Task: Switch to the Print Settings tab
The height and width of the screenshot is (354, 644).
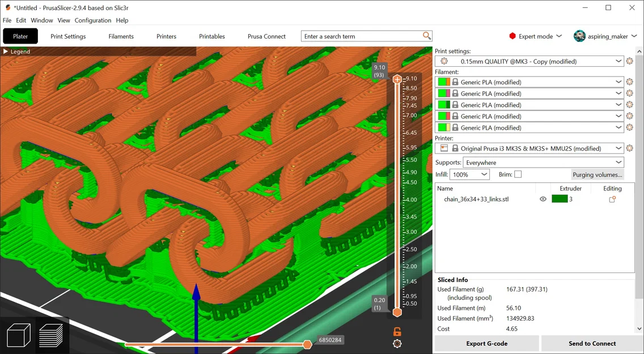Action: pos(68,36)
